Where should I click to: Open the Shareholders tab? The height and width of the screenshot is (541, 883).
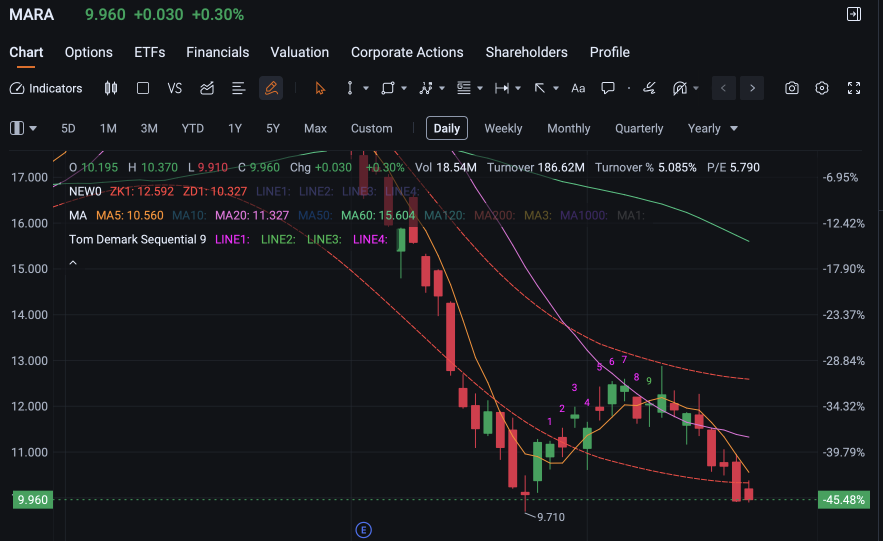(527, 52)
